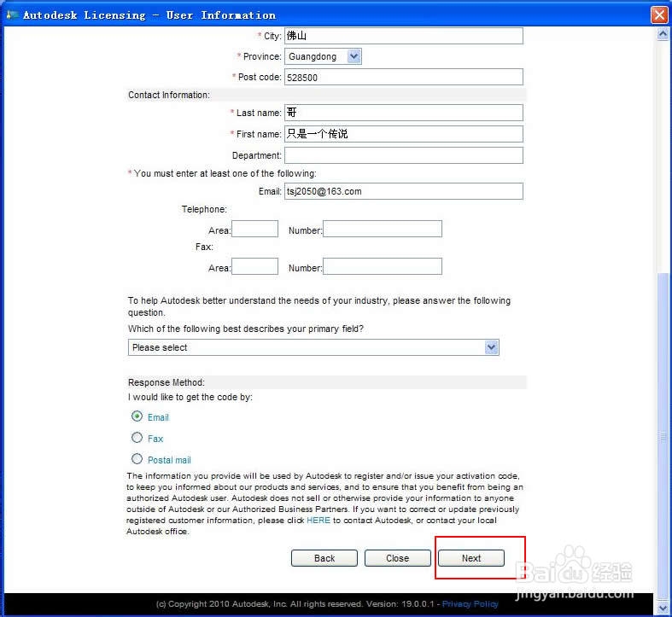Click the Telephone Number field
This screenshot has height=617, width=672.
tap(383, 229)
